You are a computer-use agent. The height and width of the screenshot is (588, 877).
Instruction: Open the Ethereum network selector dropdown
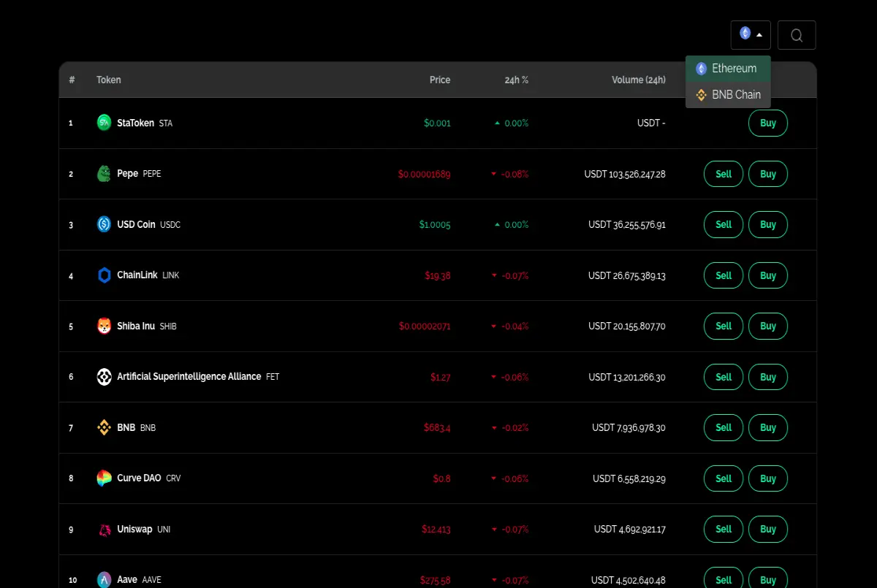pos(751,35)
